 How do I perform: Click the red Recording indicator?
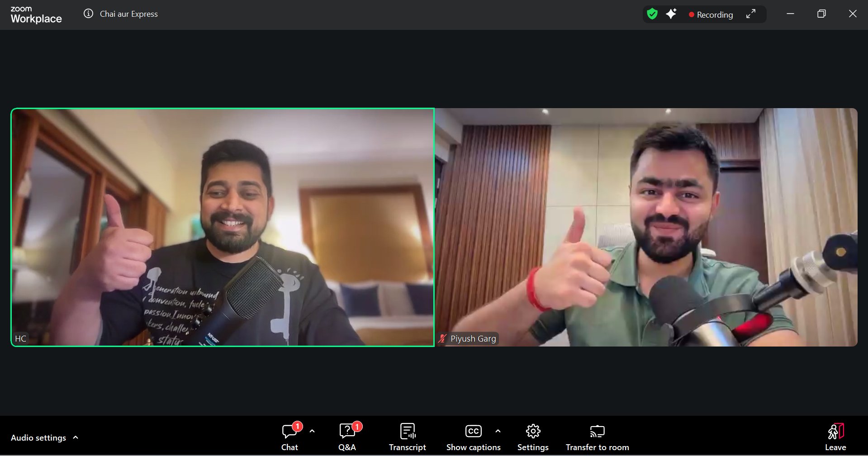click(711, 14)
